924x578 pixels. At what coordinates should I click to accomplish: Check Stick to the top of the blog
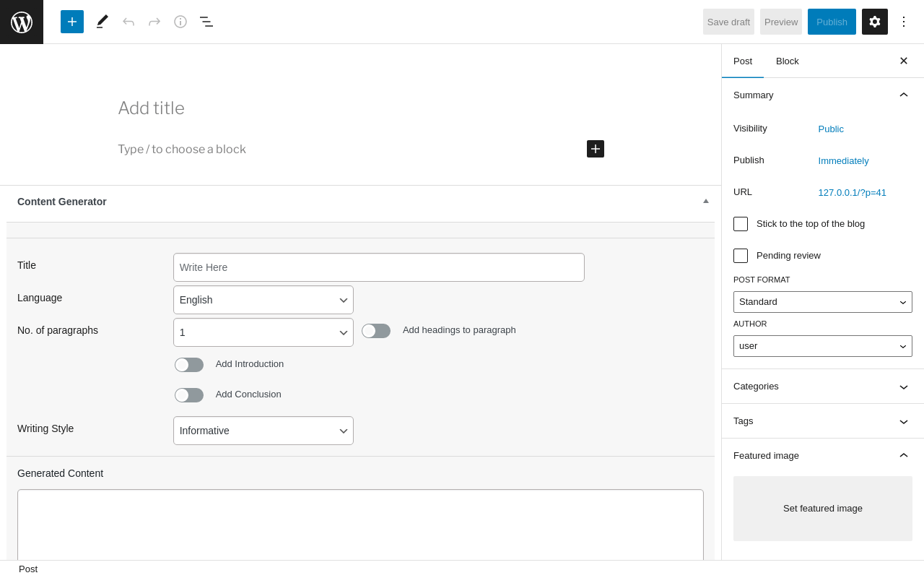[741, 224]
